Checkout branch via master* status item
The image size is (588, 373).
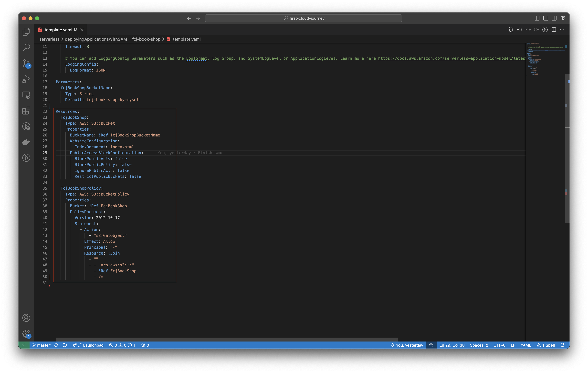click(x=42, y=345)
